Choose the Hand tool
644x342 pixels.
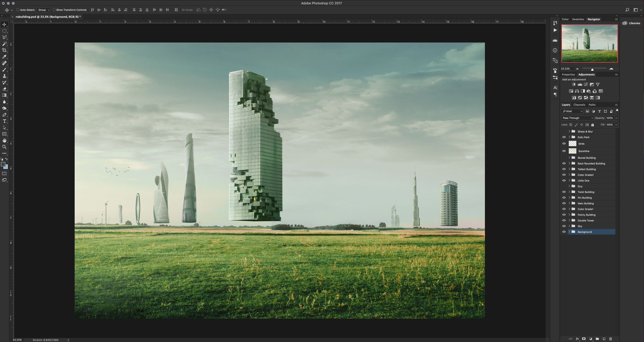coord(4,141)
